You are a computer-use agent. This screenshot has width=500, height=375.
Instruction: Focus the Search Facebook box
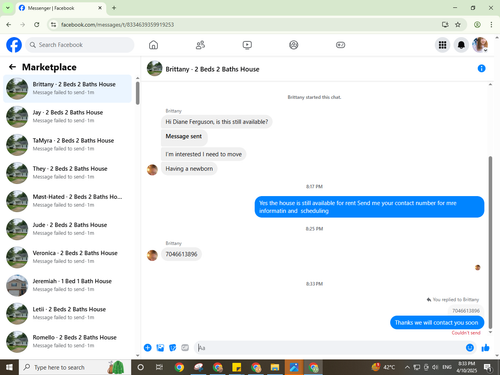pos(80,45)
